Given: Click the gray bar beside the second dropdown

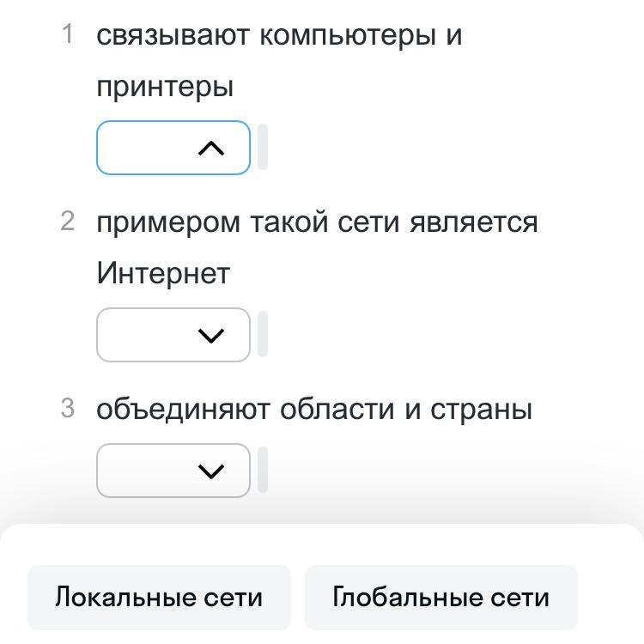Looking at the screenshot, I should coord(263,334).
